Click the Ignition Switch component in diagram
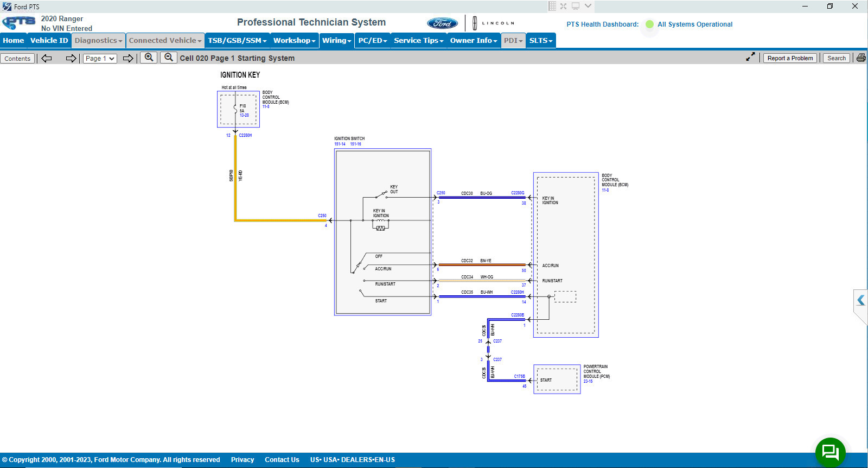This screenshot has height=468, width=868. (x=382, y=232)
